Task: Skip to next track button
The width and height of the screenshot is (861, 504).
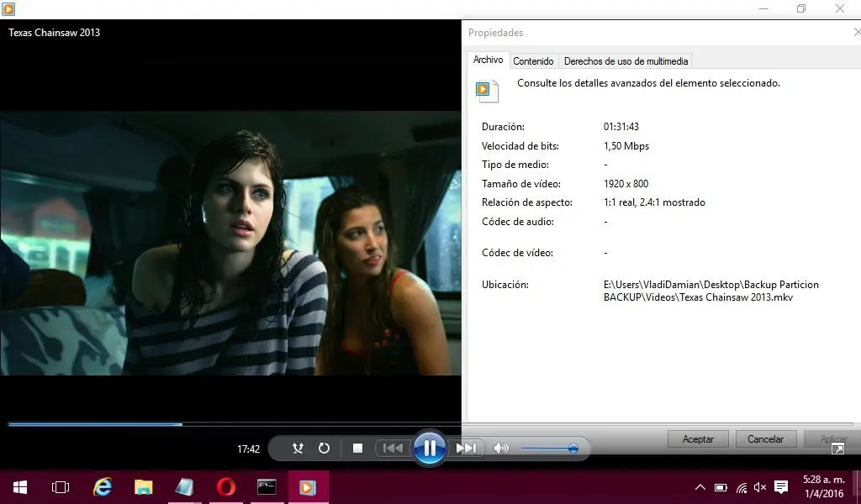Action: click(x=466, y=448)
